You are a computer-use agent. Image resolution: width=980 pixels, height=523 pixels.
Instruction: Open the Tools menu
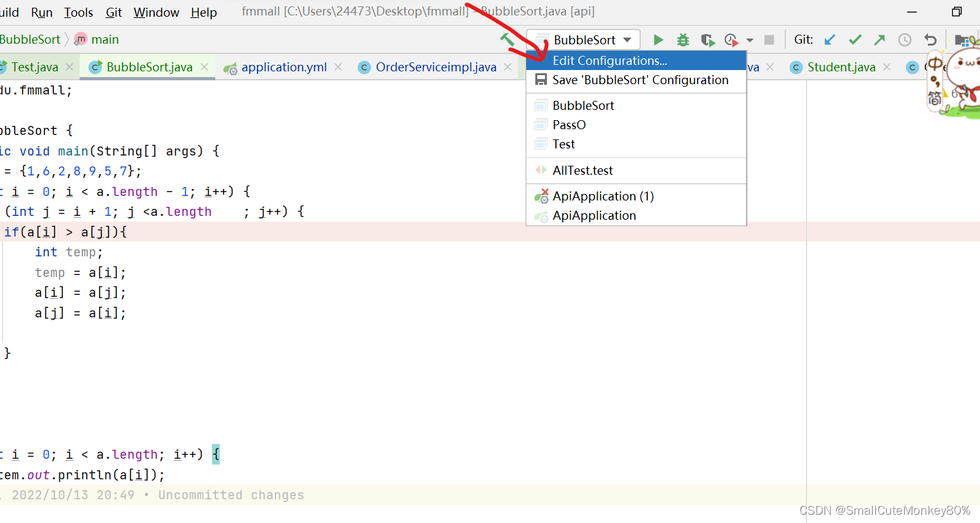pyautogui.click(x=78, y=12)
